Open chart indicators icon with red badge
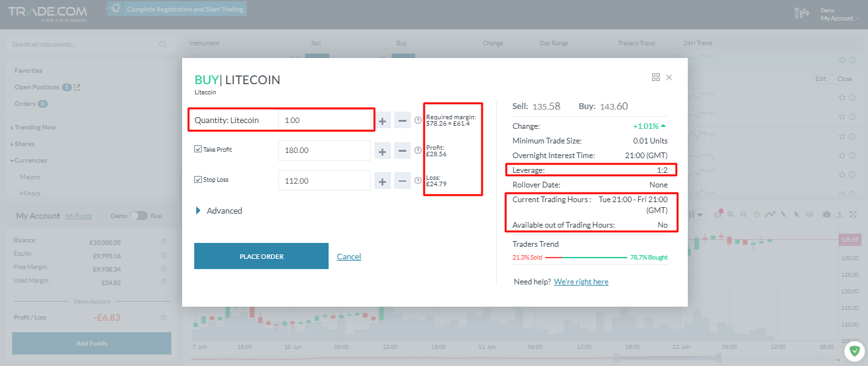The image size is (868, 366). pos(718,214)
